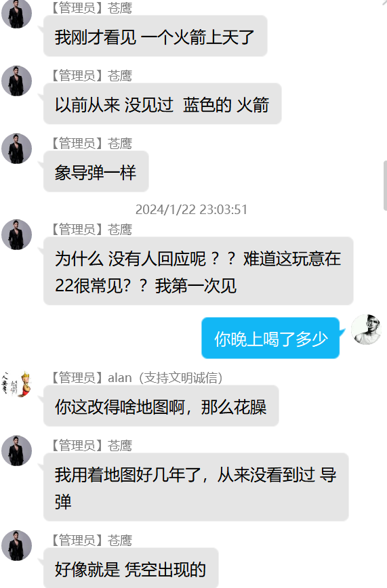Click the timestamp 2024/1/22 23:03:51
This screenshot has width=387, height=588.
pos(191,209)
